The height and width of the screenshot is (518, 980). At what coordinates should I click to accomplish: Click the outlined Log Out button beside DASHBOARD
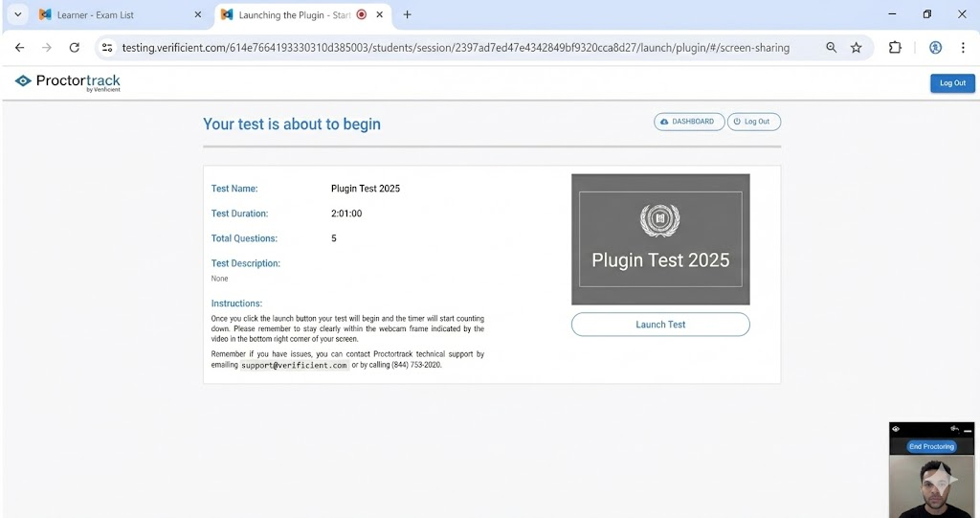pos(754,122)
